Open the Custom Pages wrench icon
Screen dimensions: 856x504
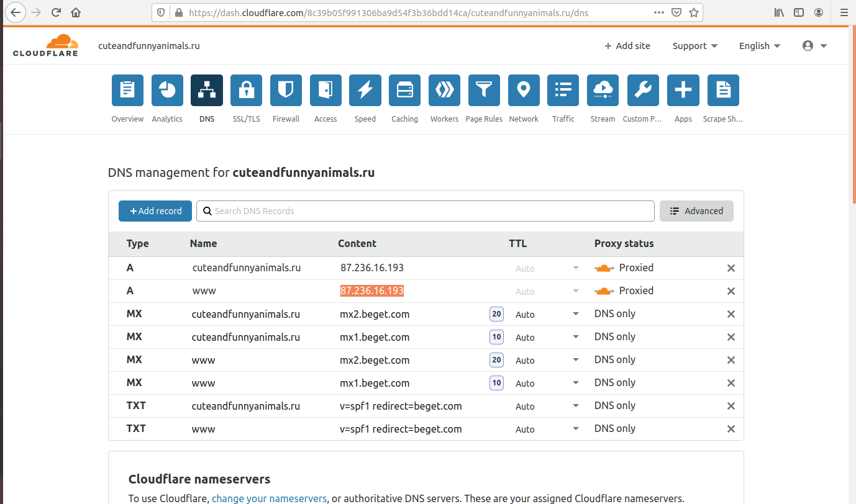[643, 91]
